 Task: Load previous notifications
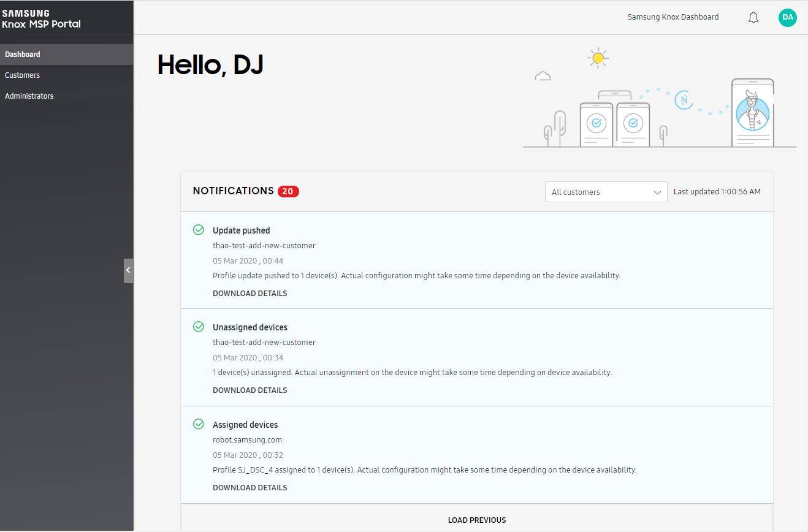[x=477, y=520]
